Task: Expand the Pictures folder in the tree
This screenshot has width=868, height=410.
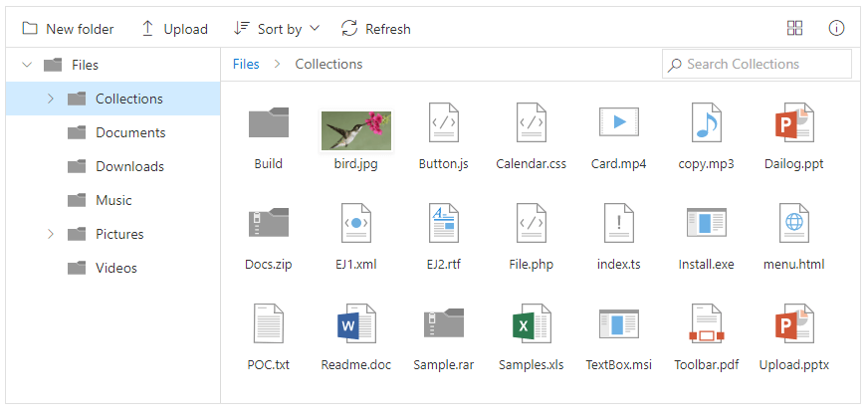Action: (50, 234)
